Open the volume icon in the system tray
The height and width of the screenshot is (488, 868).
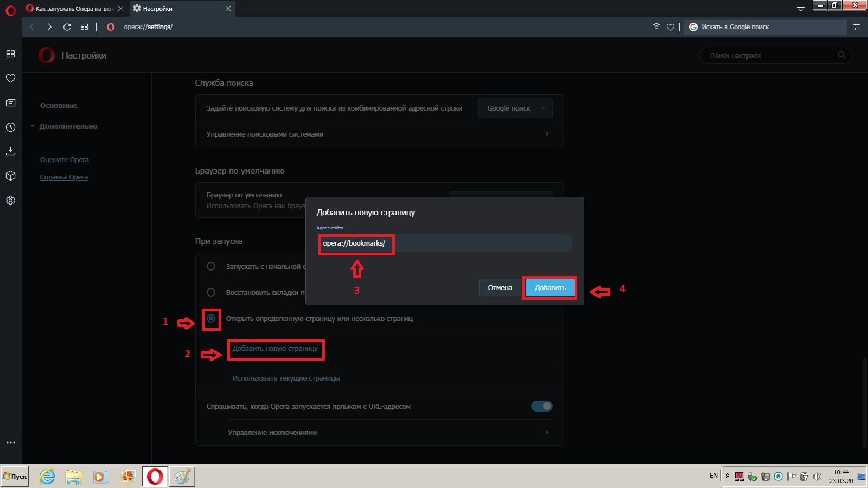click(x=817, y=477)
